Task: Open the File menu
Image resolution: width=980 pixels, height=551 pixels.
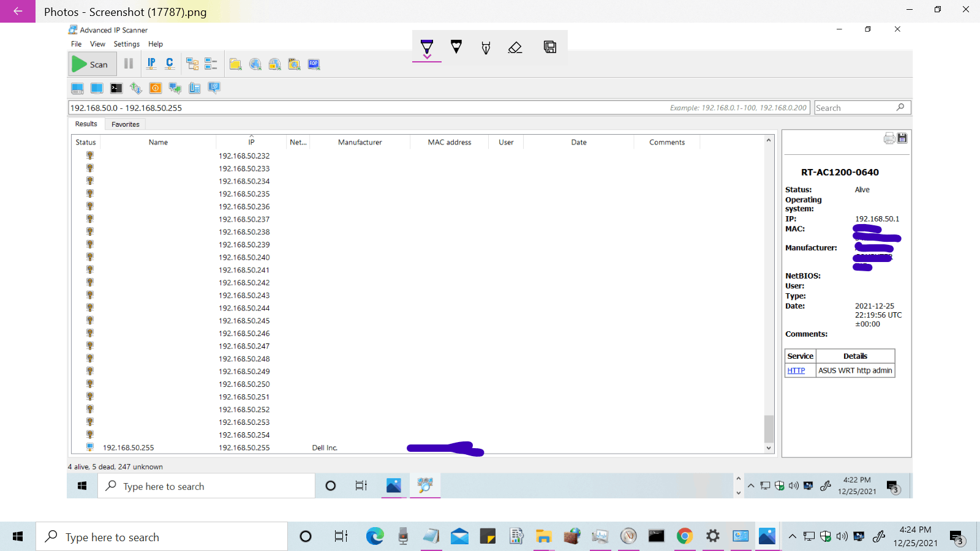Action: [x=76, y=44]
